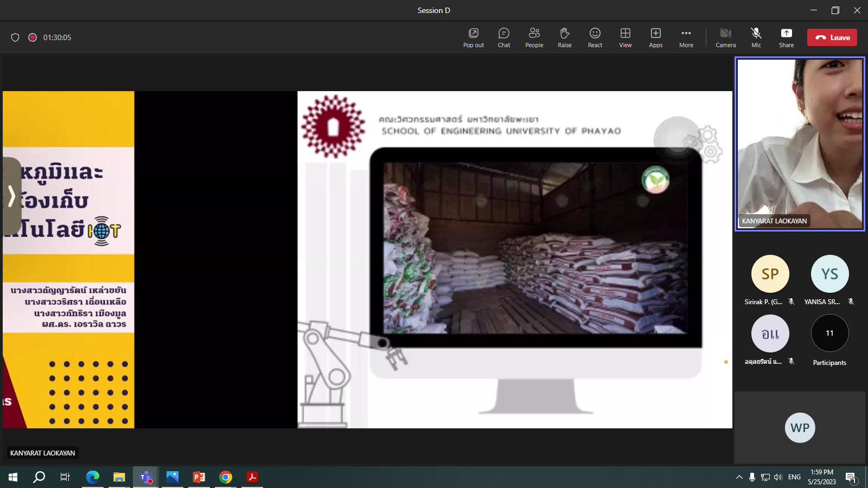Raise your hand in the meeting
Screen dimensions: 868x488
565,37
